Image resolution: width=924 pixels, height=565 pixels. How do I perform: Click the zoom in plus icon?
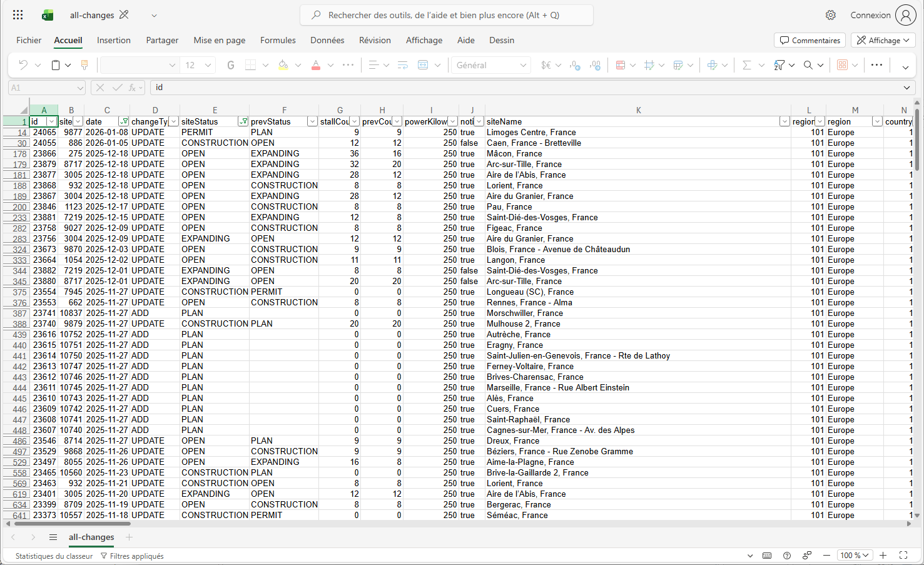(883, 556)
